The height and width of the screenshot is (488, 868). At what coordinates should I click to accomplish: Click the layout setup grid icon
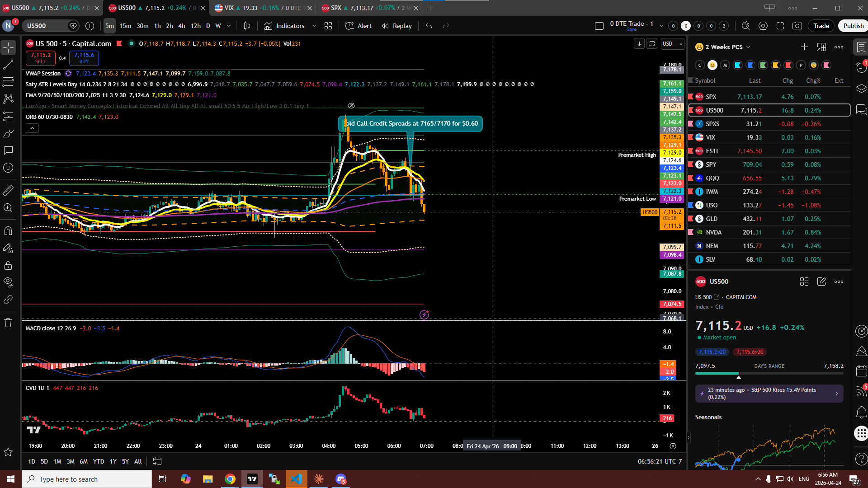point(328,26)
